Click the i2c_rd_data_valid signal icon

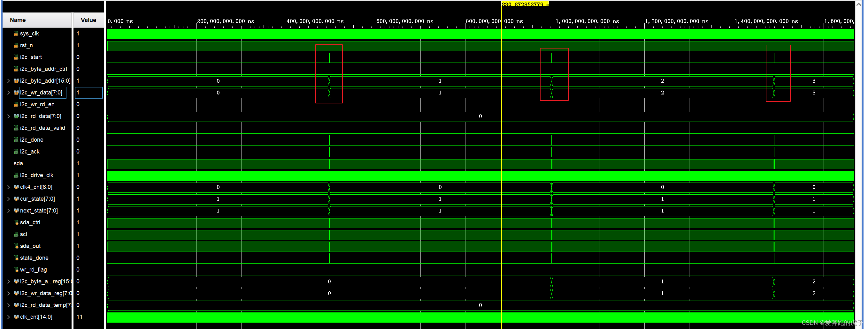(16, 128)
